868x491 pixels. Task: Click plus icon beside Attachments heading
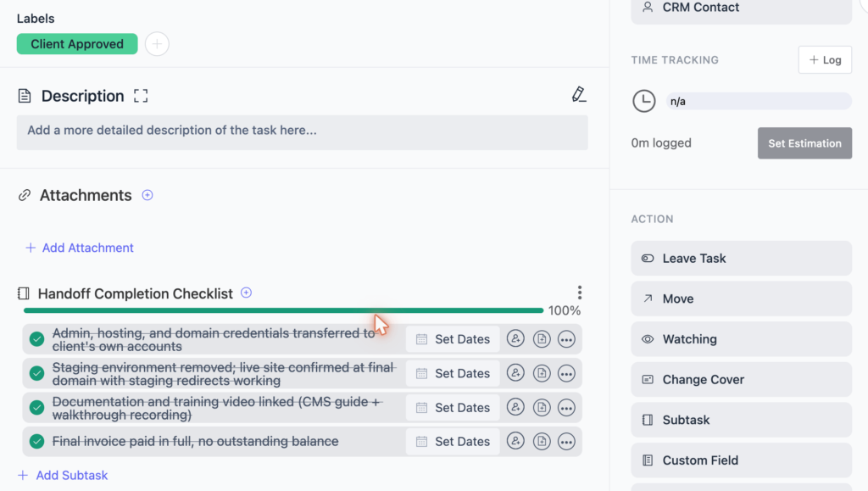147,195
